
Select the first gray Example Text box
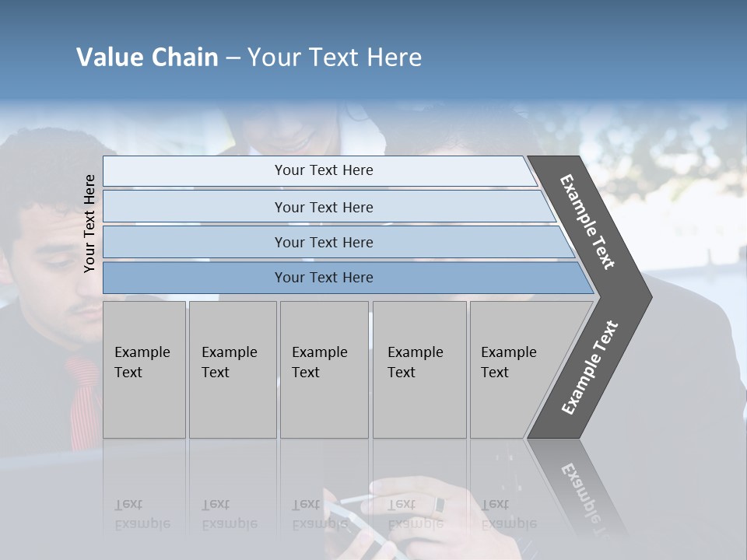(x=145, y=369)
